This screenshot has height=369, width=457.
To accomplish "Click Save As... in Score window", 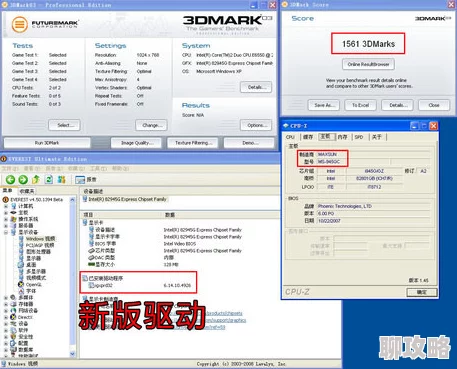I will (x=323, y=105).
